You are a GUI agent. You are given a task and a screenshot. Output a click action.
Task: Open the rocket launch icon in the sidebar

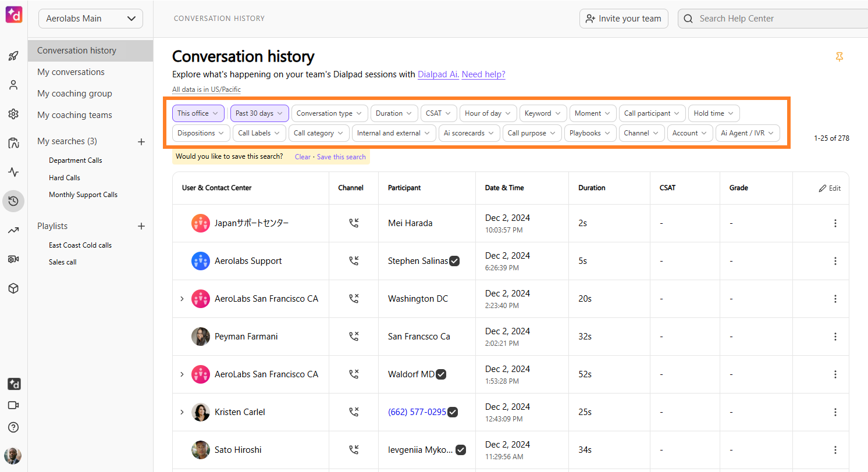coord(13,56)
